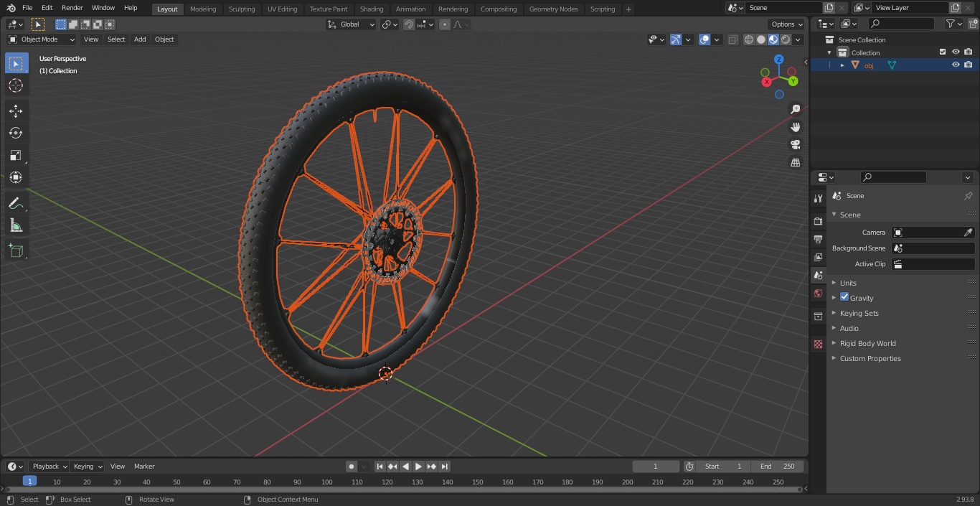980x506 pixels.
Task: Open the Render properties tab
Action: (x=818, y=221)
